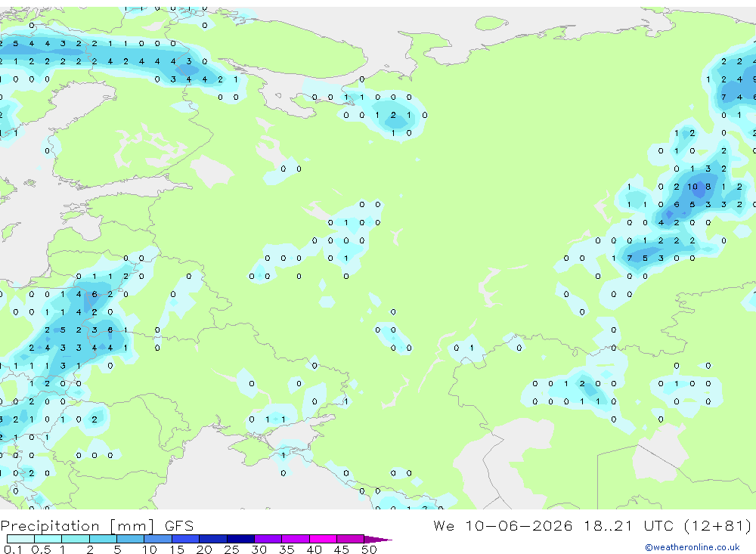Click the '25' legend scale label
This screenshot has width=756, height=554.
(x=231, y=549)
